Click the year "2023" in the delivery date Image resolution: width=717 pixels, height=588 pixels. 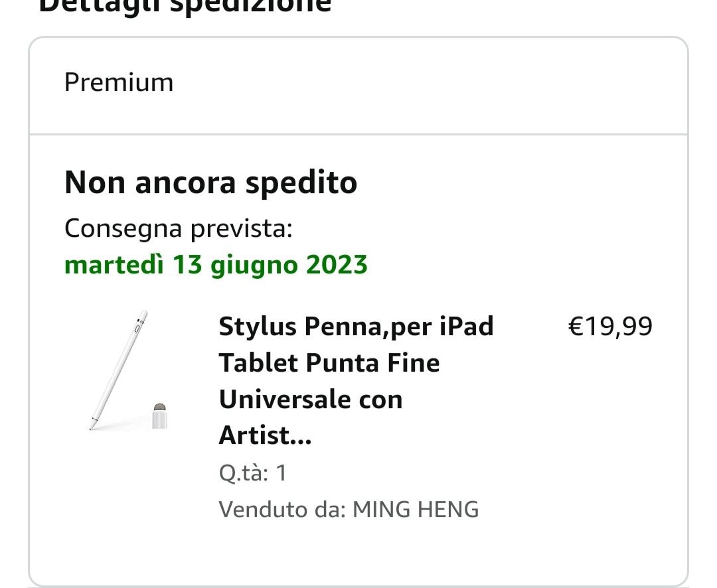[x=337, y=265]
